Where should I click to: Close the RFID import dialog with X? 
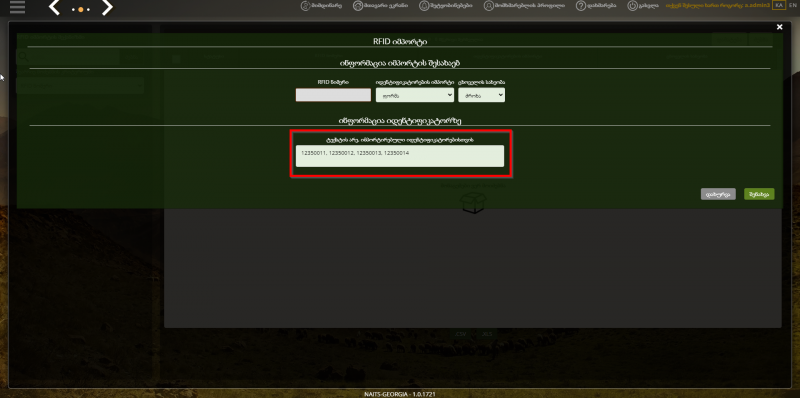click(779, 27)
